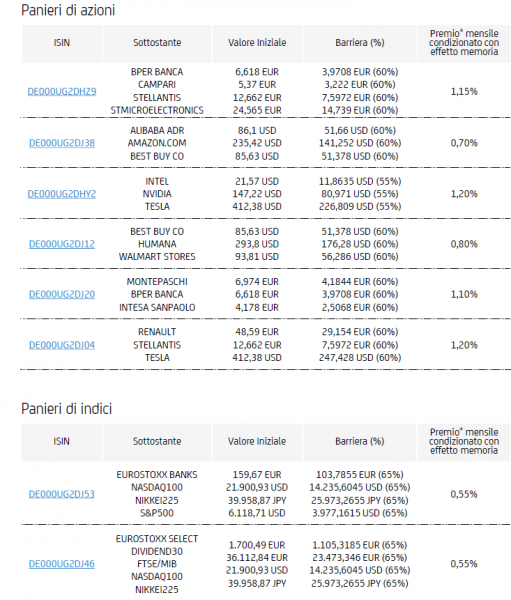Click Sottostante header in azioni table
511x600 pixels.
coord(157,42)
